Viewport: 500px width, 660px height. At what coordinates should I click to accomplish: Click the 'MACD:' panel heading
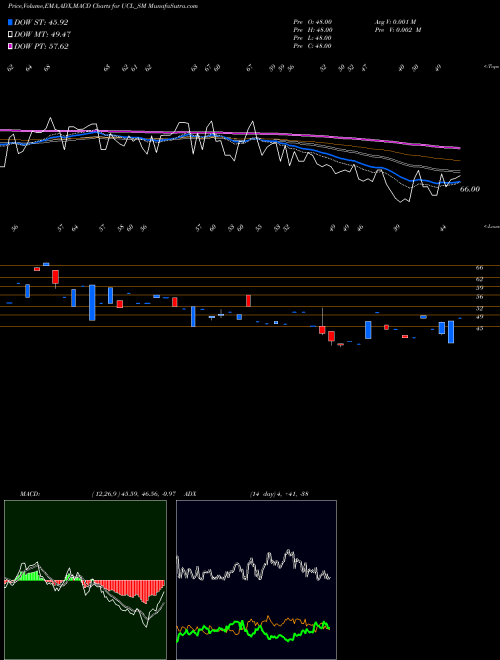pyautogui.click(x=30, y=494)
